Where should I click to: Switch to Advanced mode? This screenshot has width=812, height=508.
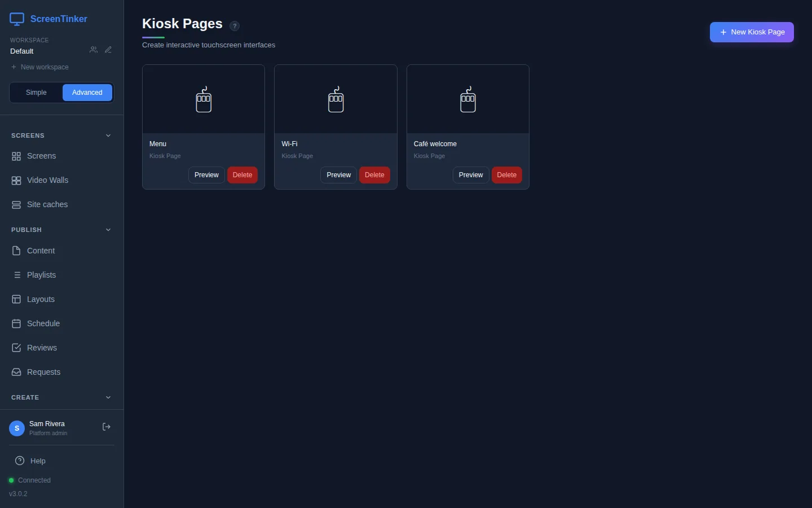pyautogui.click(x=87, y=93)
